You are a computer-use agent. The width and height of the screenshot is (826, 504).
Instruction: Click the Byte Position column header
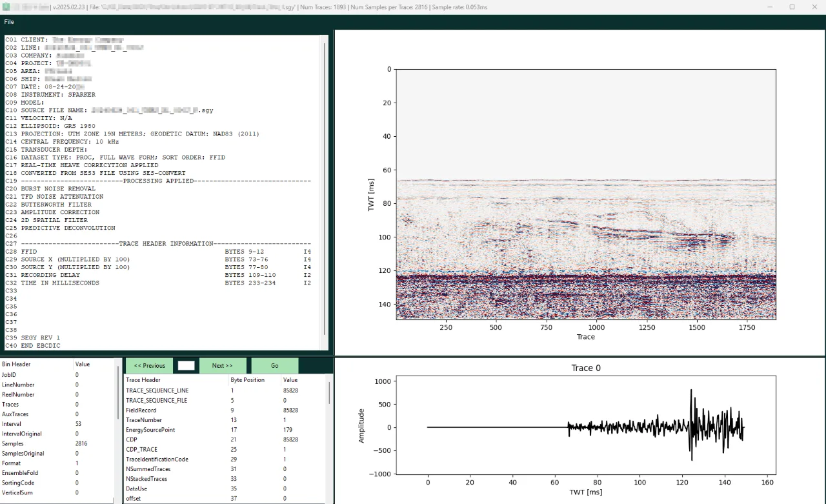248,379
